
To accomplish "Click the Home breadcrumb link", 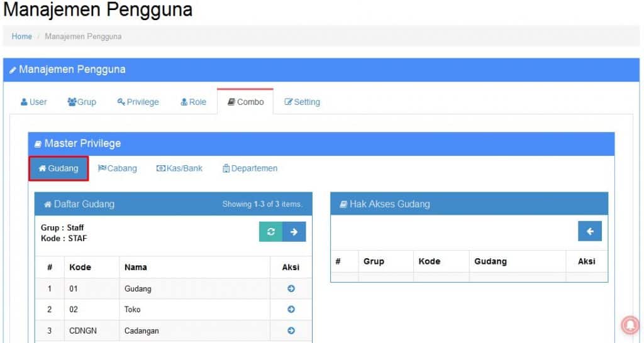I will (x=22, y=36).
